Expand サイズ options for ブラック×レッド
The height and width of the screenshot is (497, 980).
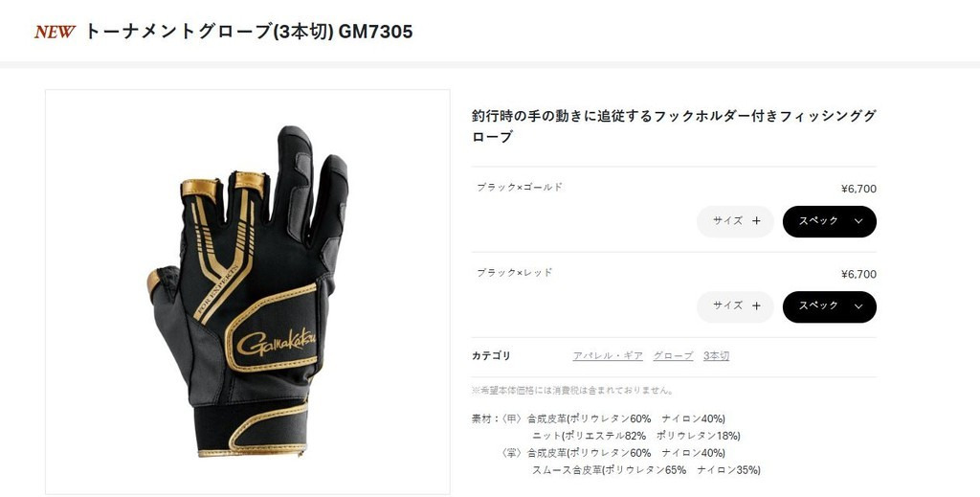tap(736, 306)
